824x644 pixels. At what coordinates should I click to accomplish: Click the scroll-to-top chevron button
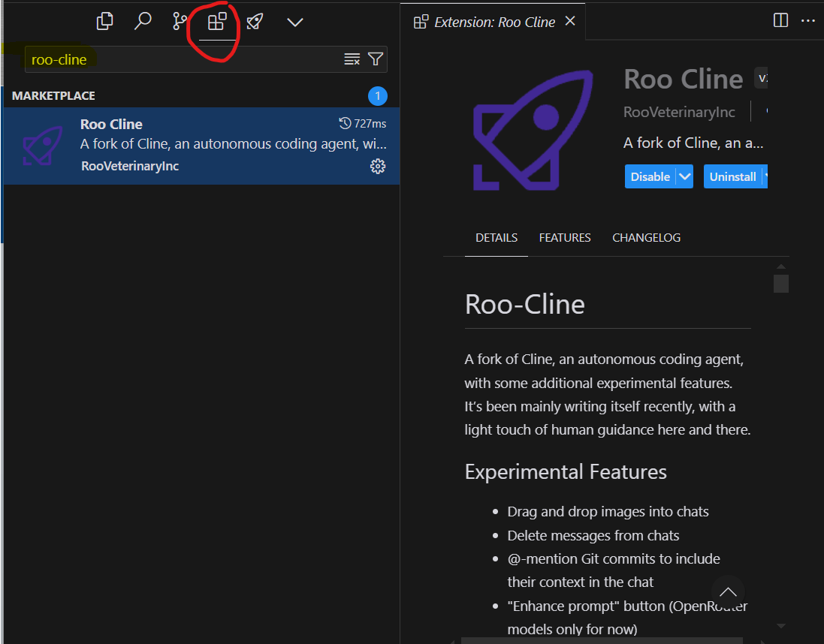(x=728, y=592)
